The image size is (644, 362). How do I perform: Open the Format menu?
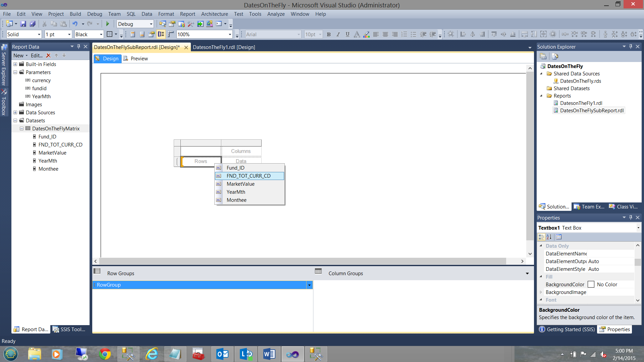tap(166, 14)
